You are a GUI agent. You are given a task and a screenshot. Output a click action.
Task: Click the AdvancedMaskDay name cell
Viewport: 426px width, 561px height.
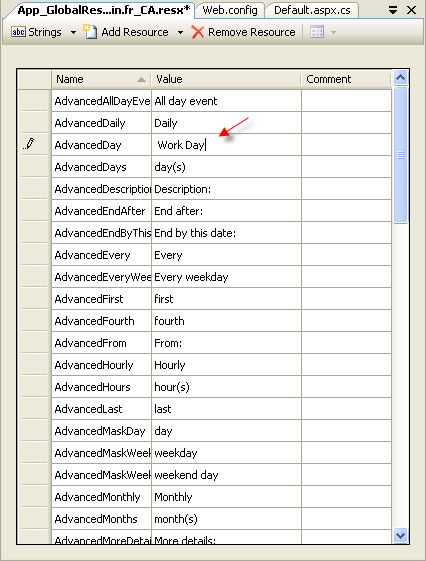click(102, 431)
